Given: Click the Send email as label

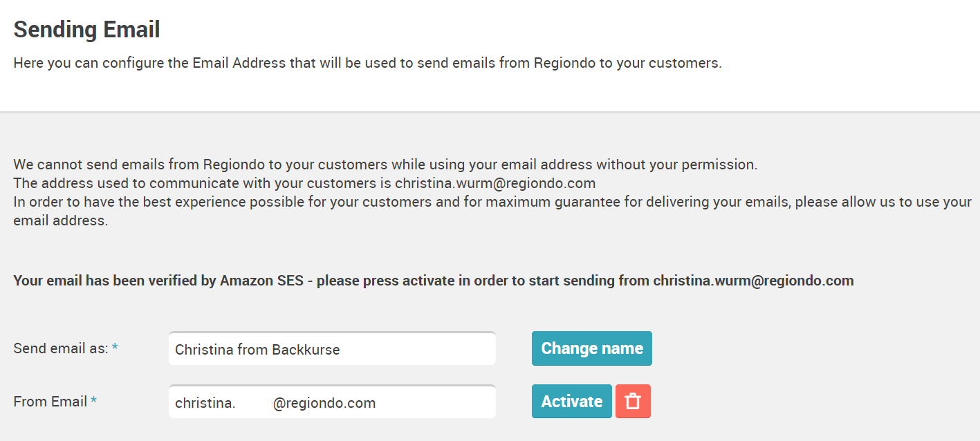Looking at the screenshot, I should [x=61, y=348].
